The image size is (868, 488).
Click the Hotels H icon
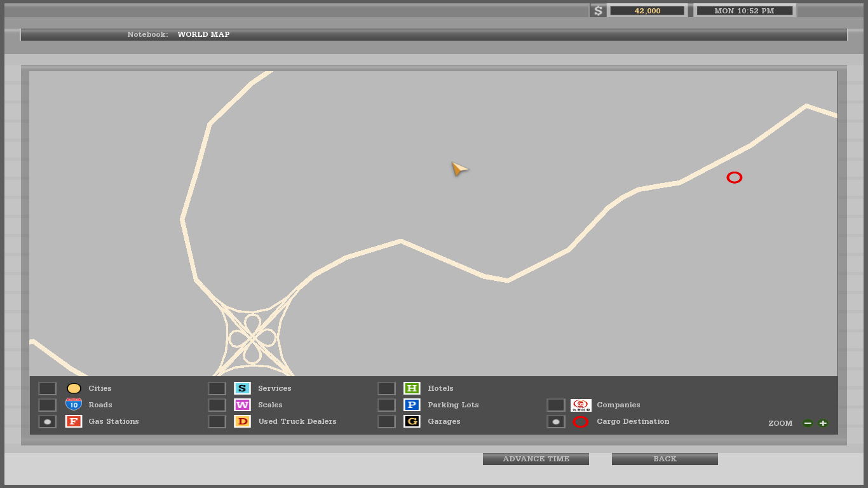click(412, 388)
